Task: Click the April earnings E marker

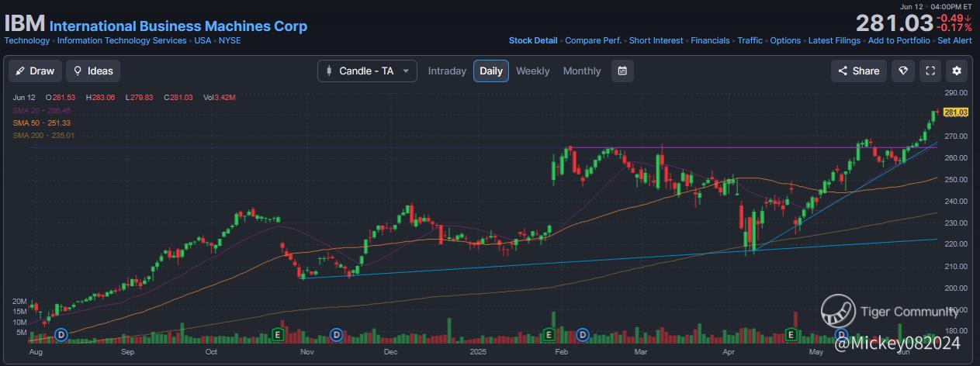Action: point(791,335)
